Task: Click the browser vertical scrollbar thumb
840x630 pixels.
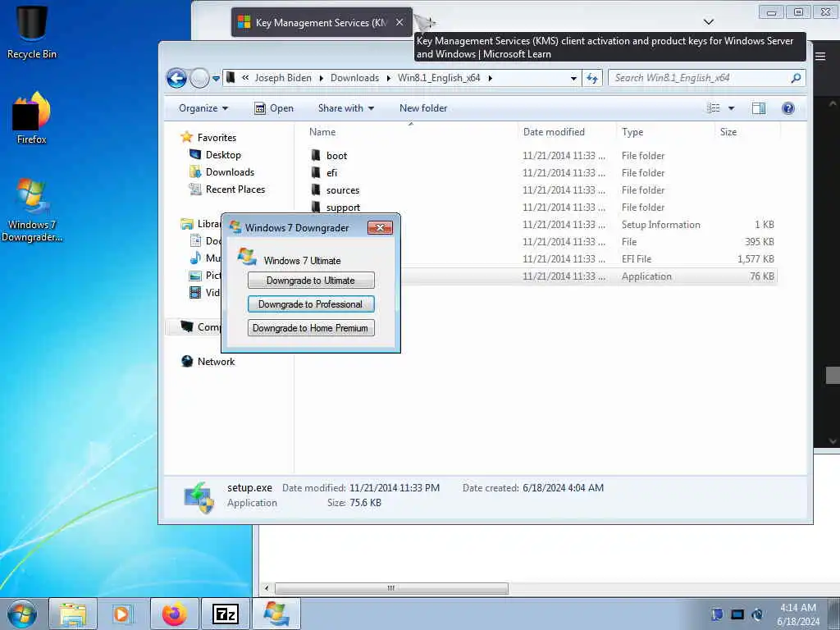Action: point(833,376)
